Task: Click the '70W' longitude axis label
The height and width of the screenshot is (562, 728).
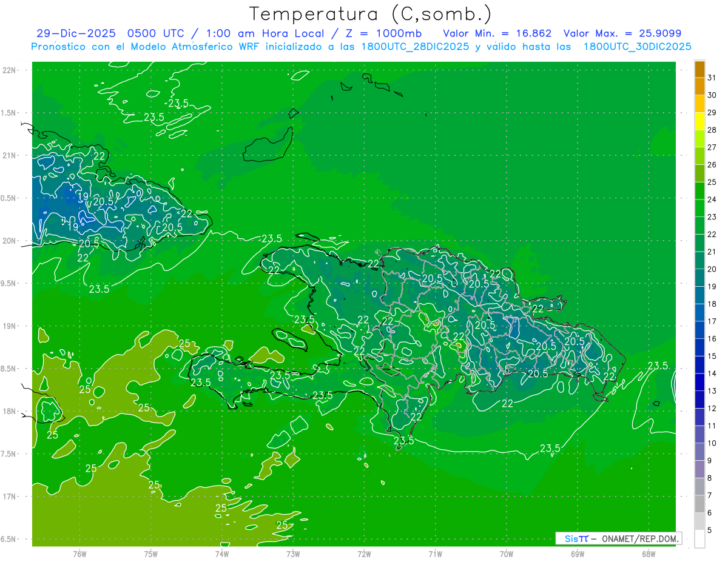Action: pyautogui.click(x=507, y=554)
